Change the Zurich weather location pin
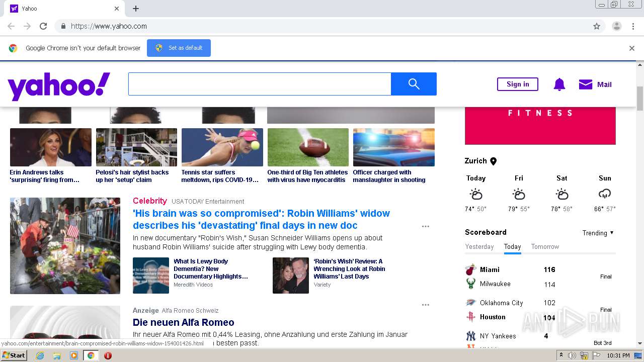Image resolution: width=644 pixels, height=362 pixels. pyautogui.click(x=494, y=161)
